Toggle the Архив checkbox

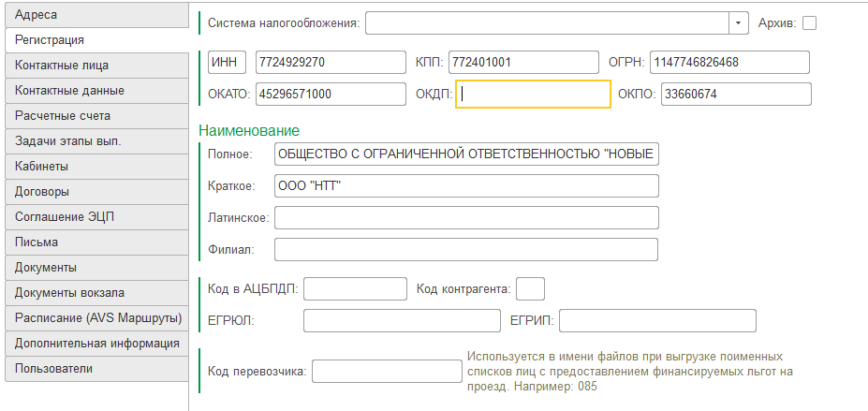(x=809, y=22)
